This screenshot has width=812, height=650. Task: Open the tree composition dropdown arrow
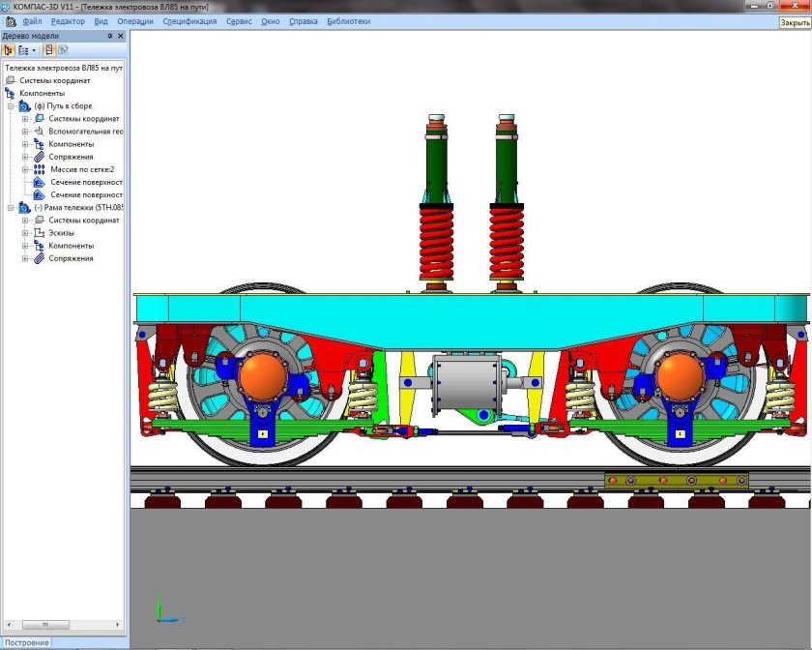[34, 49]
